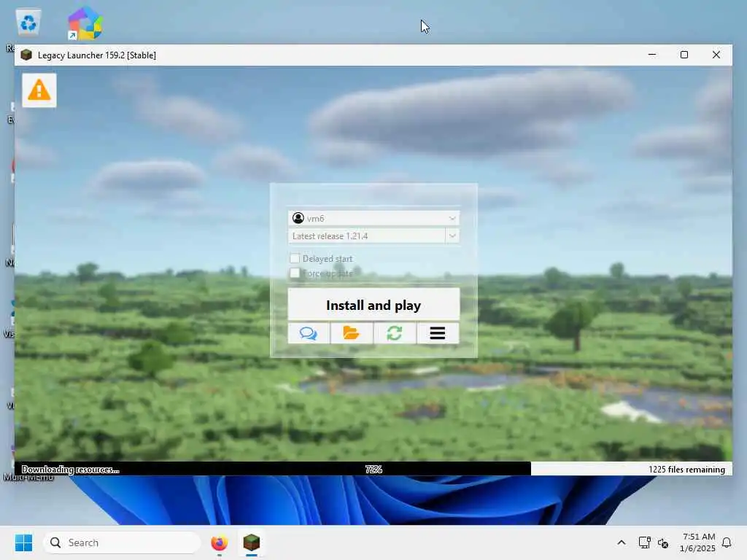Click the 1225 files remaining text
747x560 pixels.
coord(686,470)
